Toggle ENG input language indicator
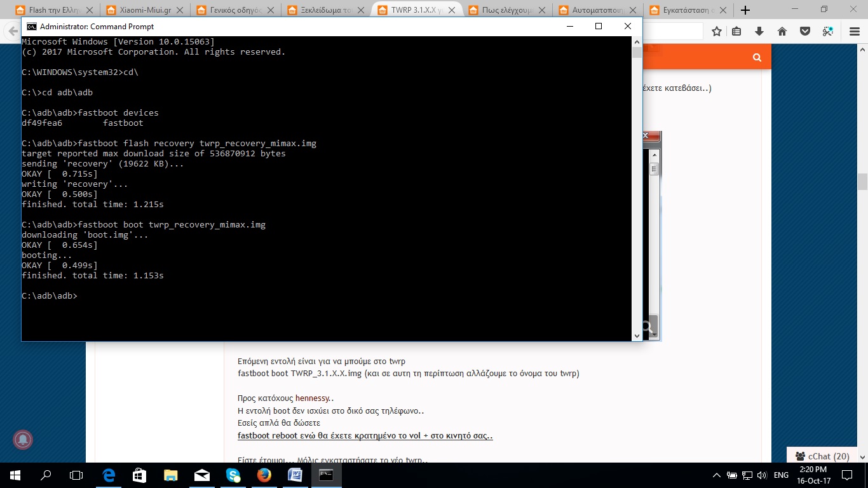Viewport: 868px width, 488px height. (781, 475)
